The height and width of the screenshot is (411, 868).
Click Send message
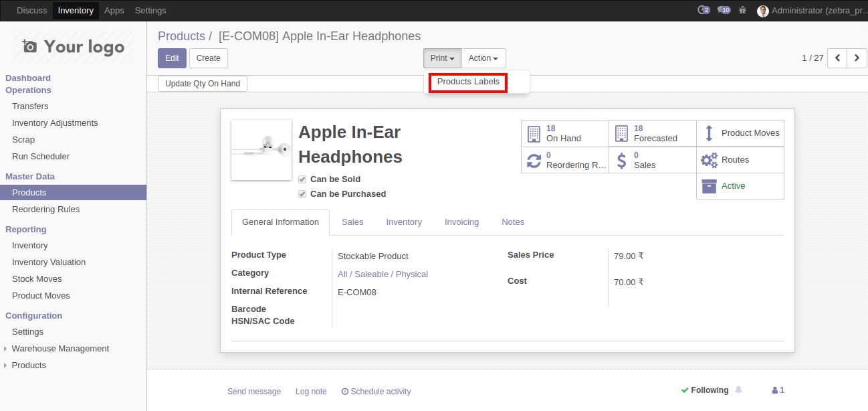[254, 392]
